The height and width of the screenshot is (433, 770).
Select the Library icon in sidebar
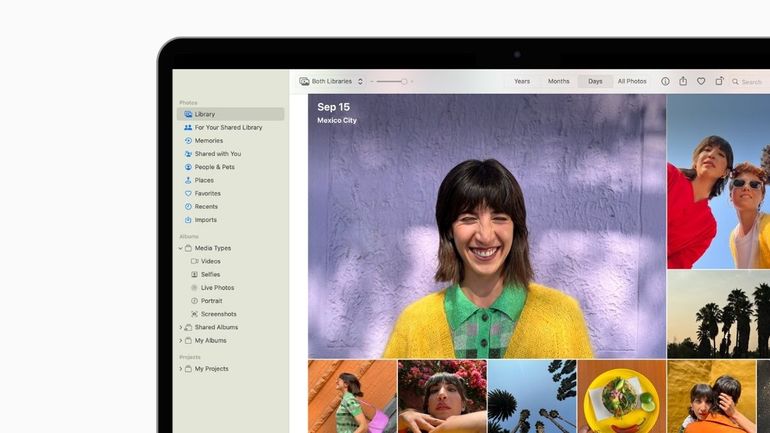tap(188, 114)
